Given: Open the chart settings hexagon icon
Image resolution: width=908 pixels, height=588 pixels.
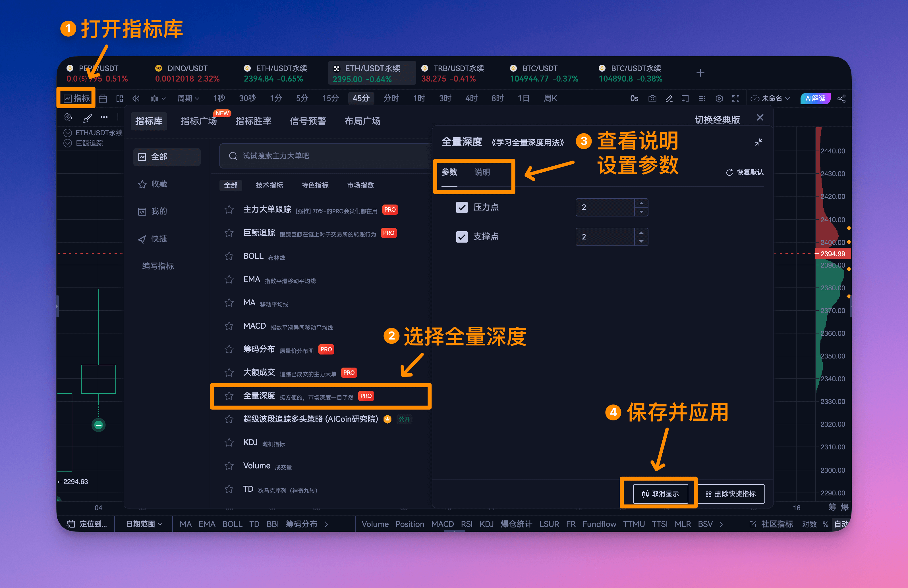Looking at the screenshot, I should (x=719, y=98).
